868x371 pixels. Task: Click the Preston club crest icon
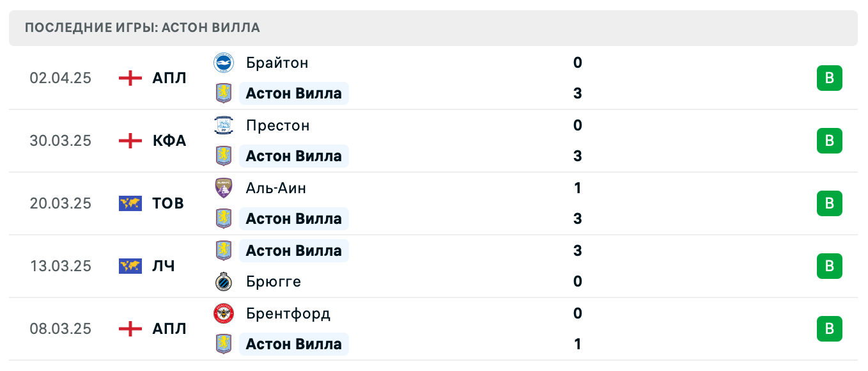[x=224, y=125]
